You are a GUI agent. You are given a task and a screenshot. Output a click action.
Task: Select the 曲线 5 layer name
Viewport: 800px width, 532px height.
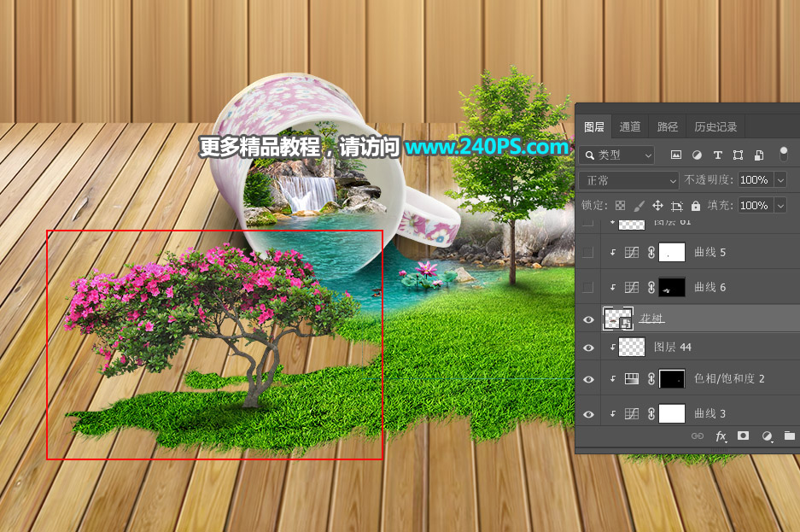709,253
